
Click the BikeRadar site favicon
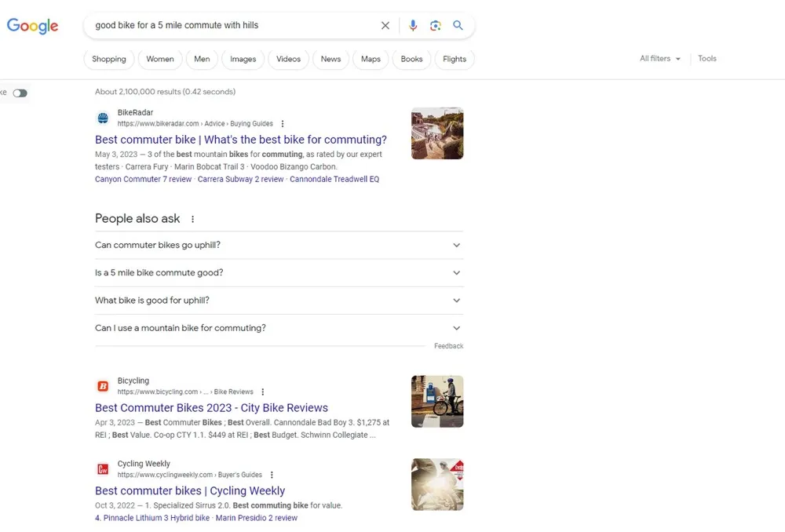103,118
